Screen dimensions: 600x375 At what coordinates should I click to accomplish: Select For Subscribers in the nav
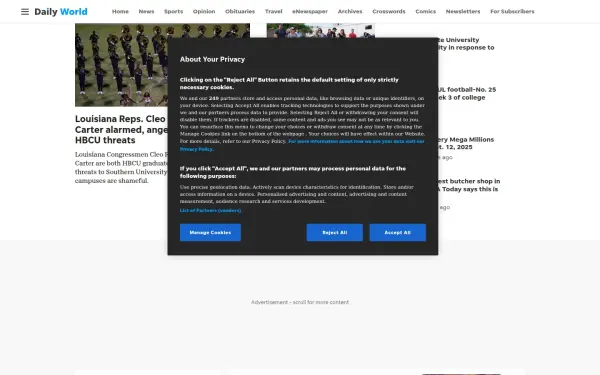[512, 11]
